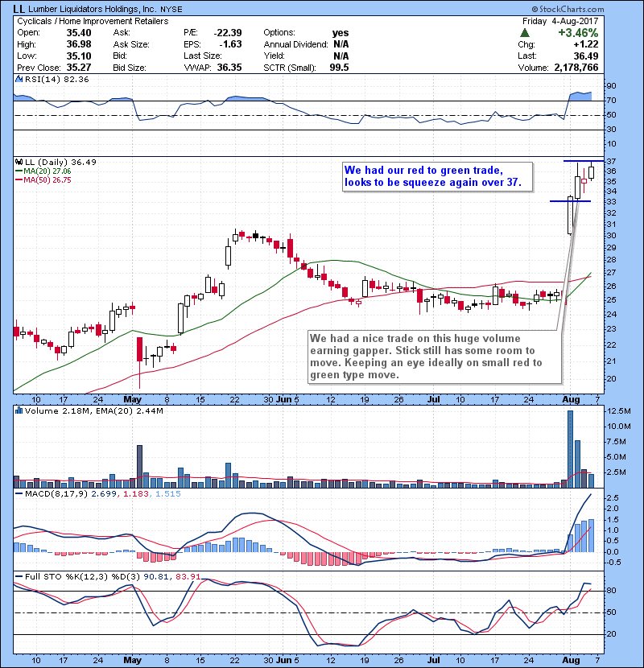
Task: Click the Volume 2.18M, EMA(20) 2.44M label
Action: point(93,410)
